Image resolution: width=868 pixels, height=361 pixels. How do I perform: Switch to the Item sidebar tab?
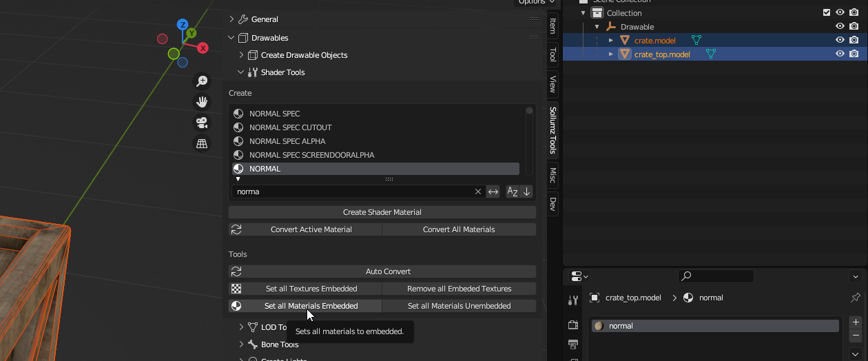click(x=552, y=26)
